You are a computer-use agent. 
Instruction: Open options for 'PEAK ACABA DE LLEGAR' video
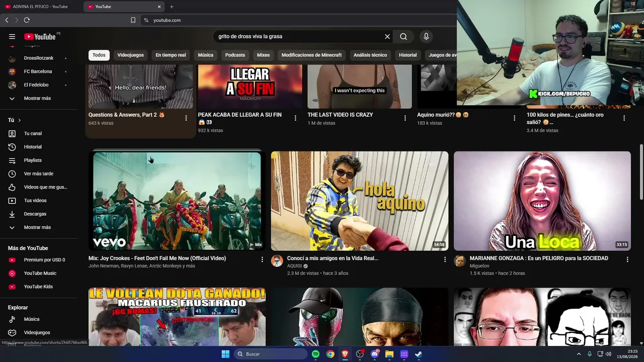point(295,118)
